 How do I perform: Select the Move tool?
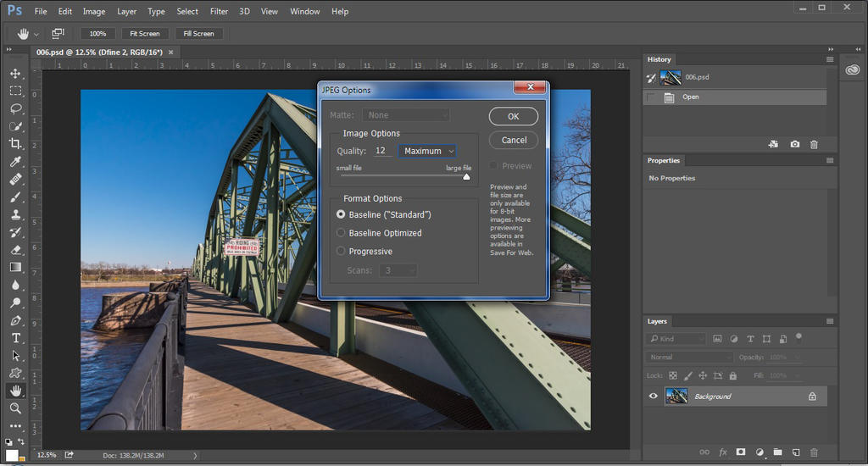point(15,74)
